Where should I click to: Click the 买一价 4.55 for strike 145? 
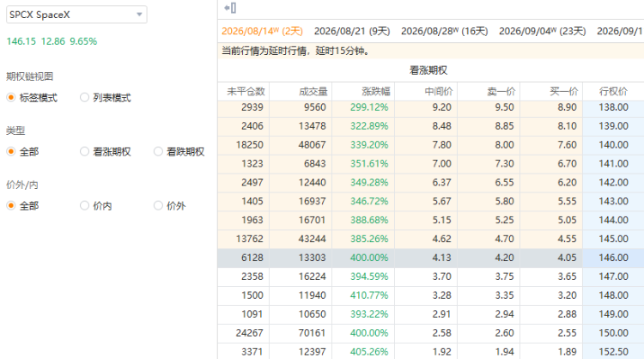(x=567, y=239)
